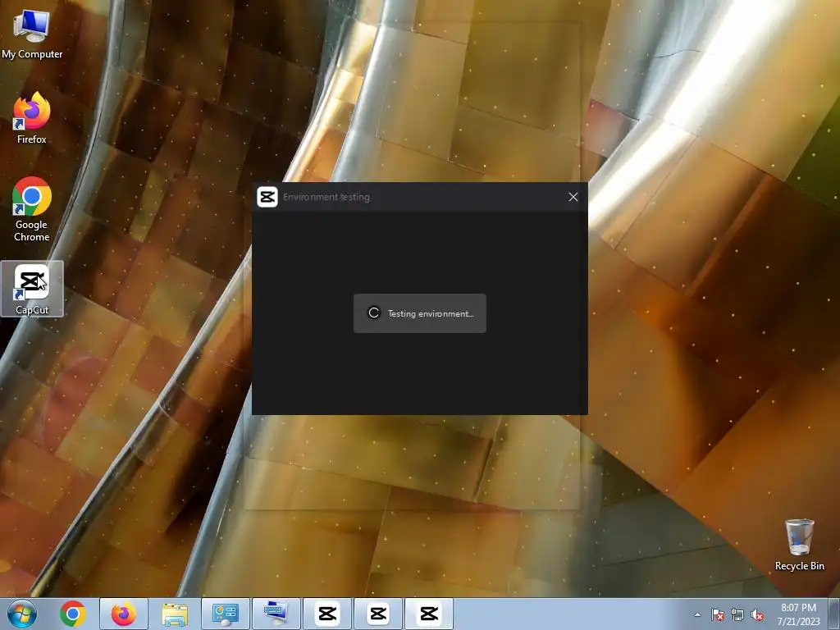Open Windows Explorer folder in taskbar
This screenshot has height=630, width=840.
pos(175,614)
